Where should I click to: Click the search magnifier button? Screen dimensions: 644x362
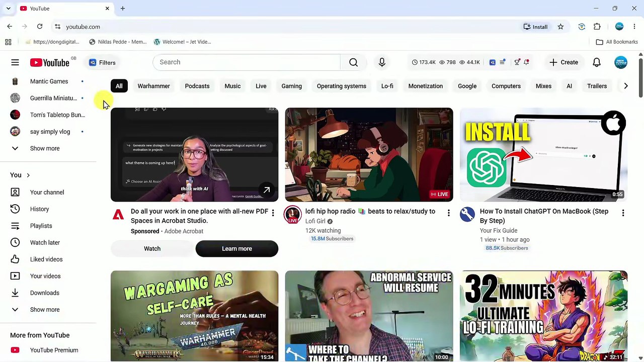[353, 62]
